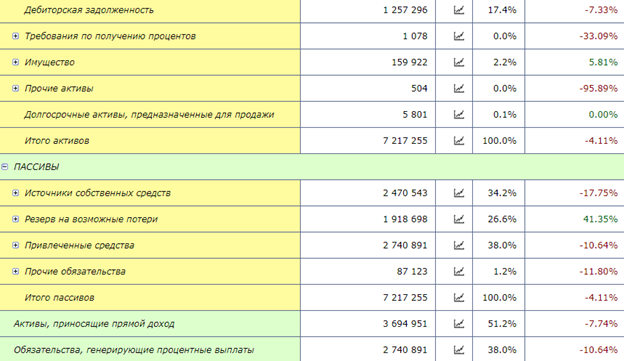Expand Резерв на возможные потери row
The image size is (624, 361).
pos(16,219)
